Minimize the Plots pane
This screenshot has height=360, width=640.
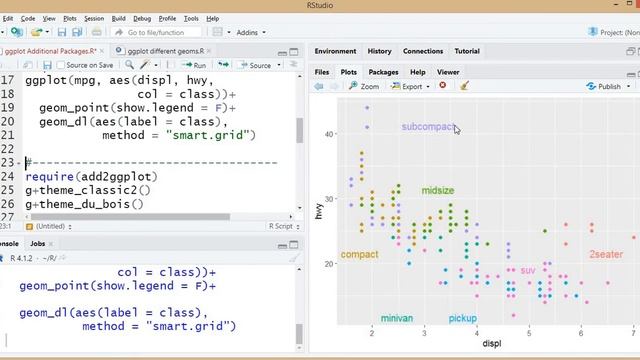[631, 74]
